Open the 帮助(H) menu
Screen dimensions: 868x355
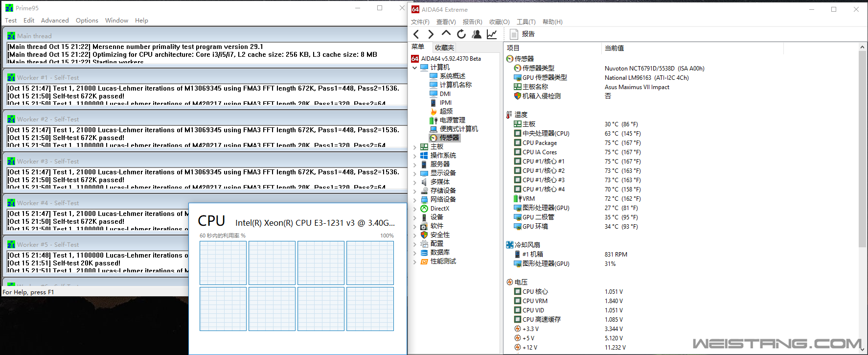coord(552,22)
